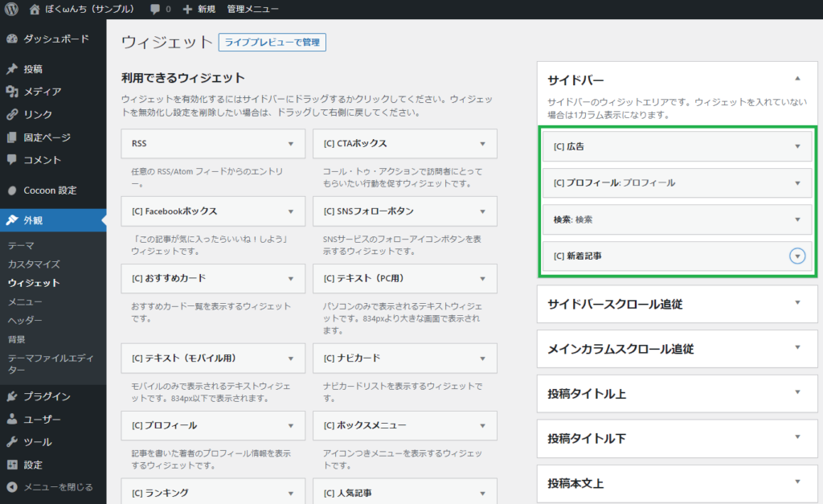Click the [C] 新着記事 widget title
The height and width of the screenshot is (504, 823).
(x=577, y=256)
